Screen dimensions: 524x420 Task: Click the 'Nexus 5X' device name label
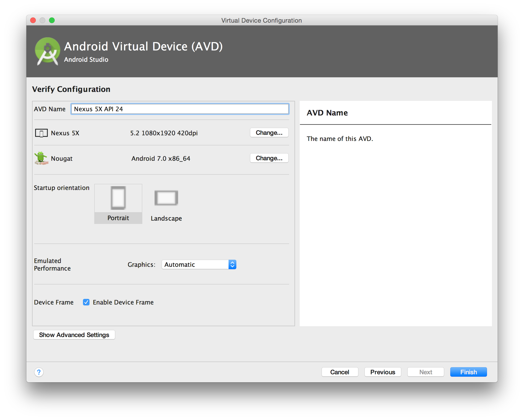click(x=65, y=133)
